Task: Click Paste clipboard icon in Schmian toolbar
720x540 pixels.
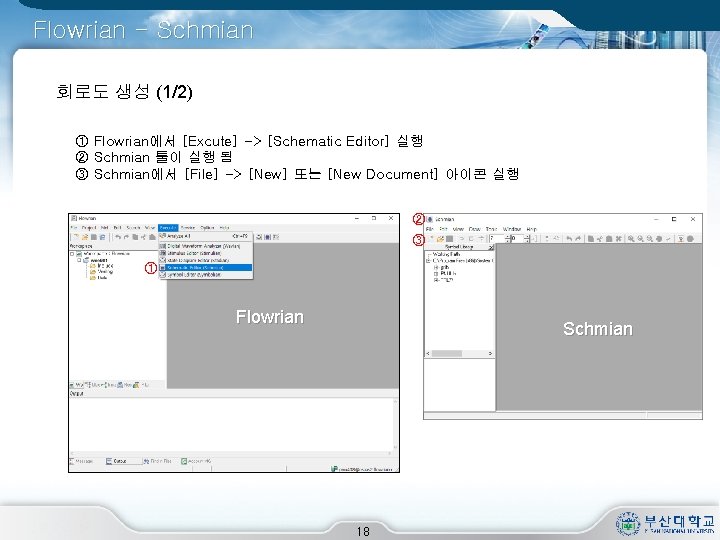Action: point(609,239)
